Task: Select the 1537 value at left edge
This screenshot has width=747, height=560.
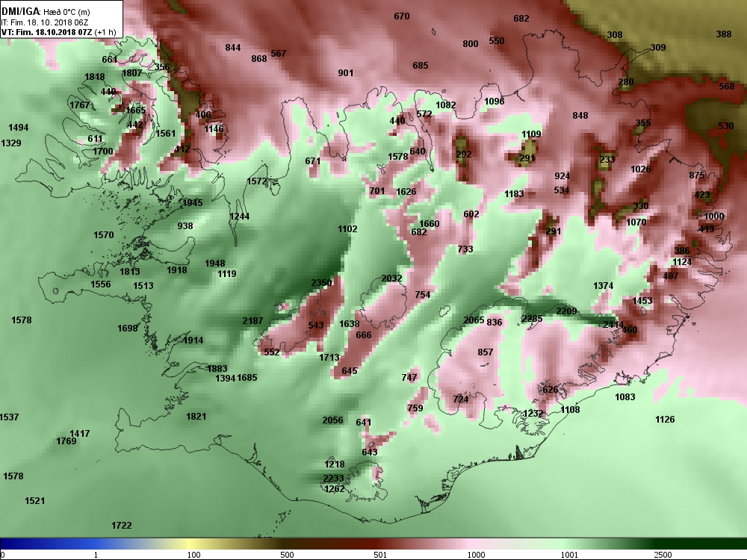Action: tap(9, 417)
